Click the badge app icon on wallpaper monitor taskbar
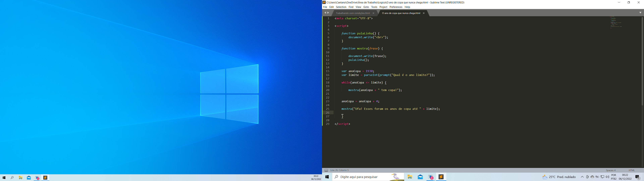Screen dimensions: 644x181 (37, 178)
